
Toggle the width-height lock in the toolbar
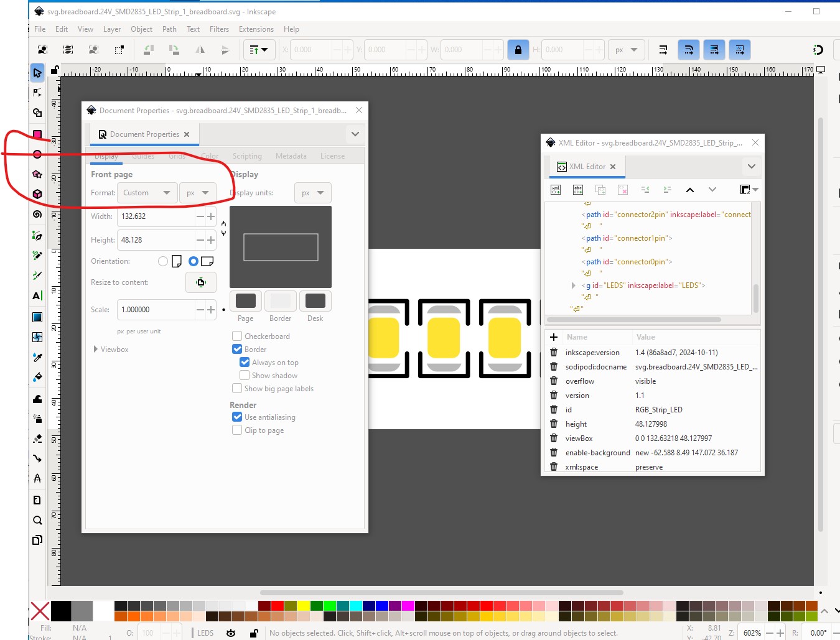(x=518, y=50)
